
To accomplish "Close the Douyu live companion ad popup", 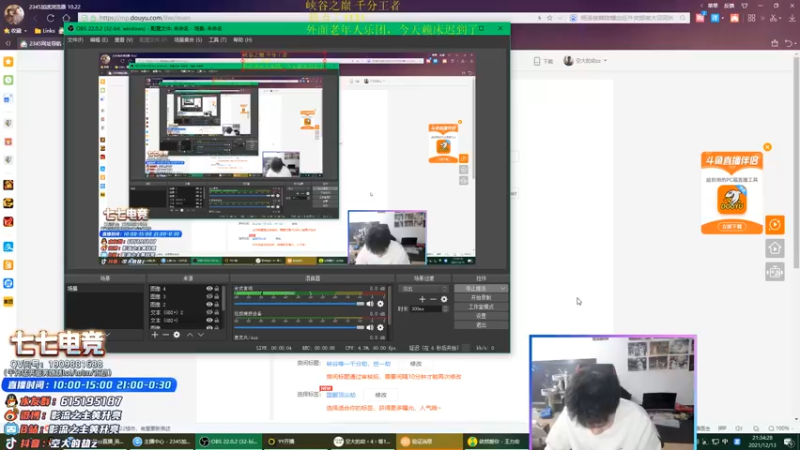I will click(767, 147).
